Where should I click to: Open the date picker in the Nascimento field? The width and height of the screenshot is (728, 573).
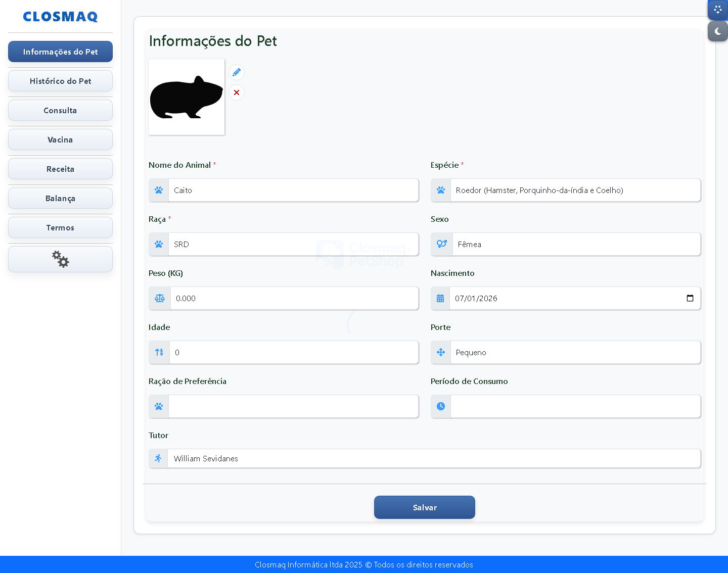(690, 298)
